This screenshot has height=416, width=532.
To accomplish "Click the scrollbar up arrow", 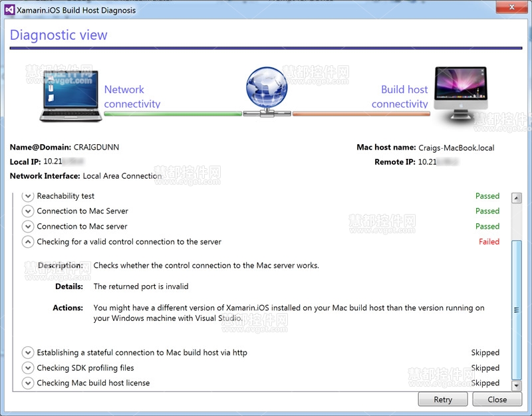I will [x=517, y=197].
